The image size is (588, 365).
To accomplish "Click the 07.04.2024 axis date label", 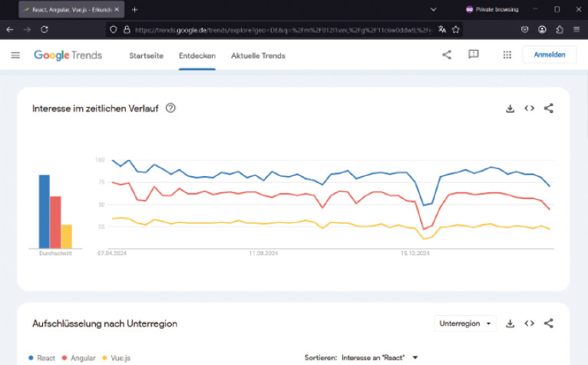I will 112,254.
